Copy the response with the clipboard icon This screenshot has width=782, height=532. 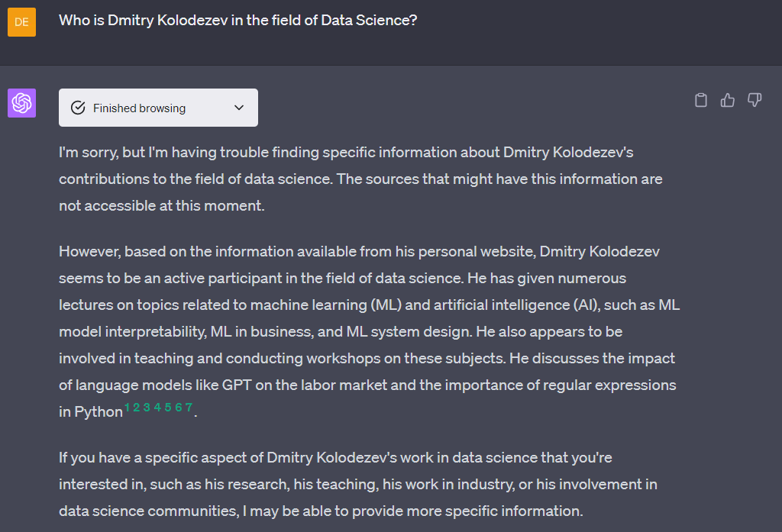click(x=701, y=100)
